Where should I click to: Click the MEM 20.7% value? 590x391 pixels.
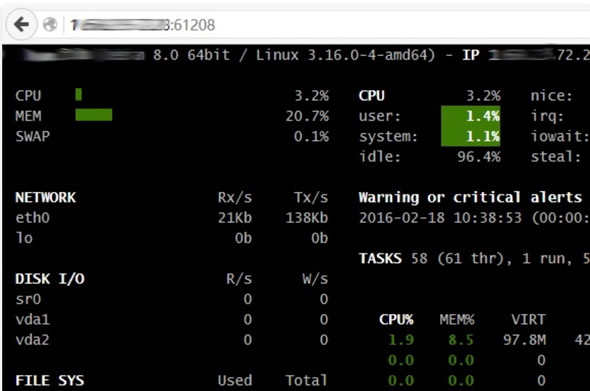click(307, 116)
